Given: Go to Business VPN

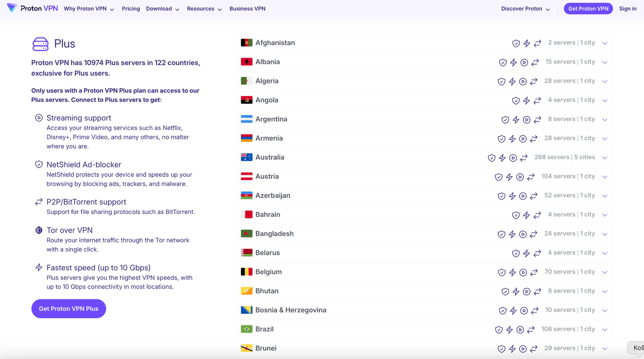Looking at the screenshot, I should [248, 8].
